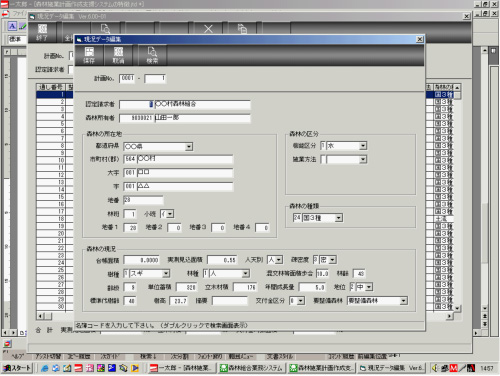Click the 森林所有者 code field

click(x=136, y=118)
